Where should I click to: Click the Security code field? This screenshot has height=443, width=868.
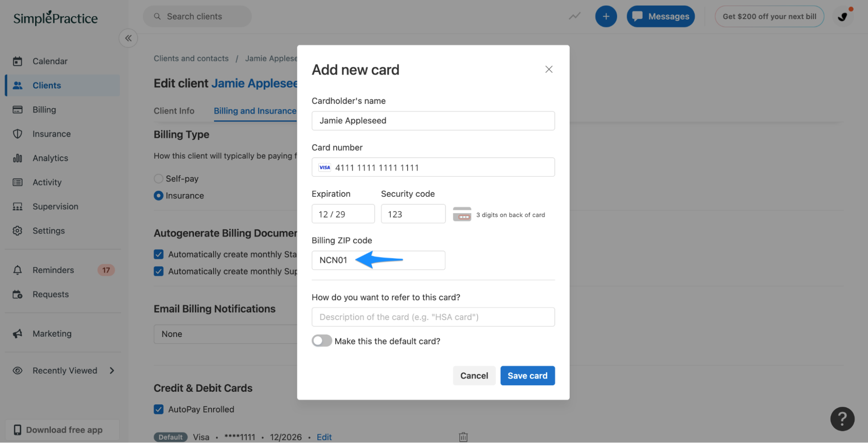click(x=413, y=214)
